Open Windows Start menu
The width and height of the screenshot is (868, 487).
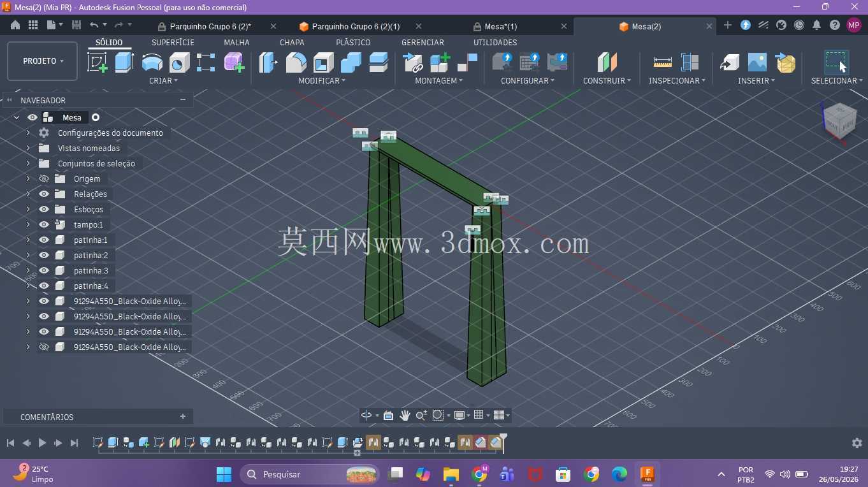(224, 474)
